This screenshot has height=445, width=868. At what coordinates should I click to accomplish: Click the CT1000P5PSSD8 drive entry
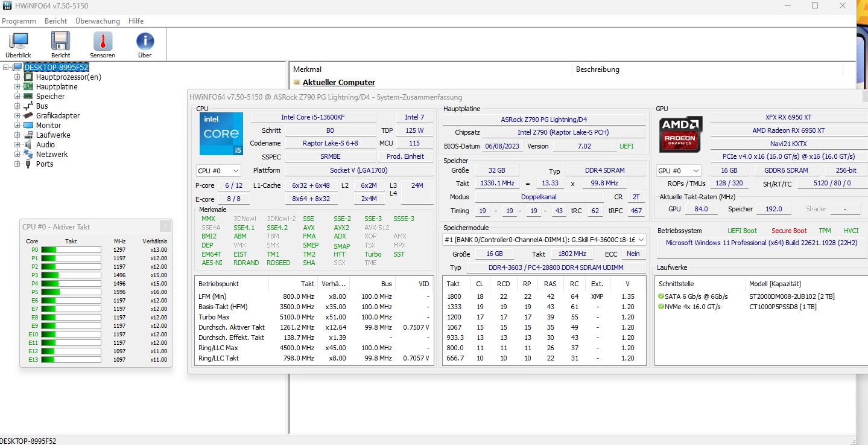[782, 307]
